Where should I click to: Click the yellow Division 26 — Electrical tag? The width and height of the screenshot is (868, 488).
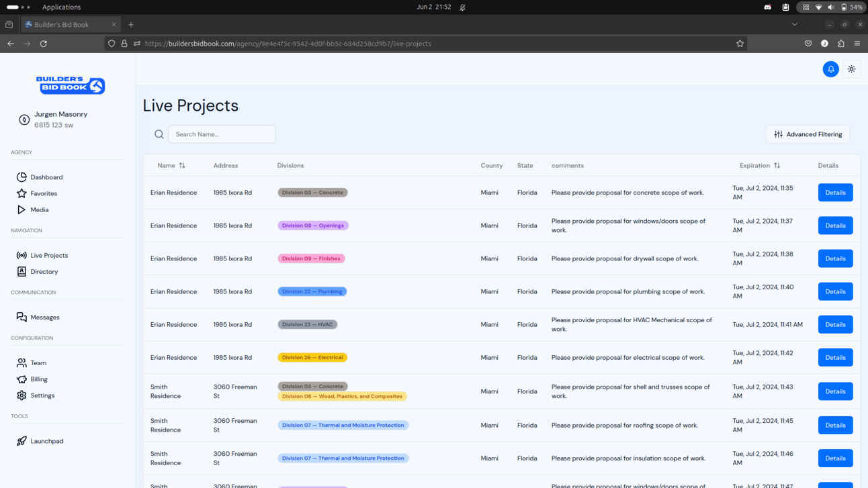[x=312, y=358]
